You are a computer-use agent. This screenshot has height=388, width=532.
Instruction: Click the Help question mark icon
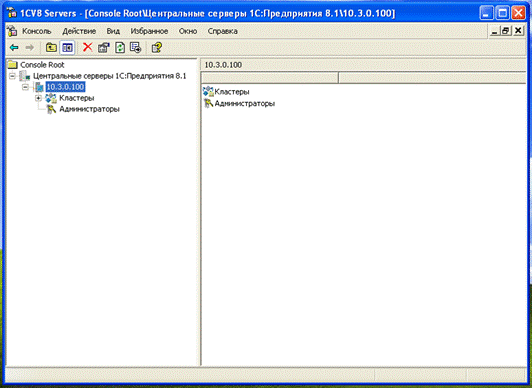(156, 47)
